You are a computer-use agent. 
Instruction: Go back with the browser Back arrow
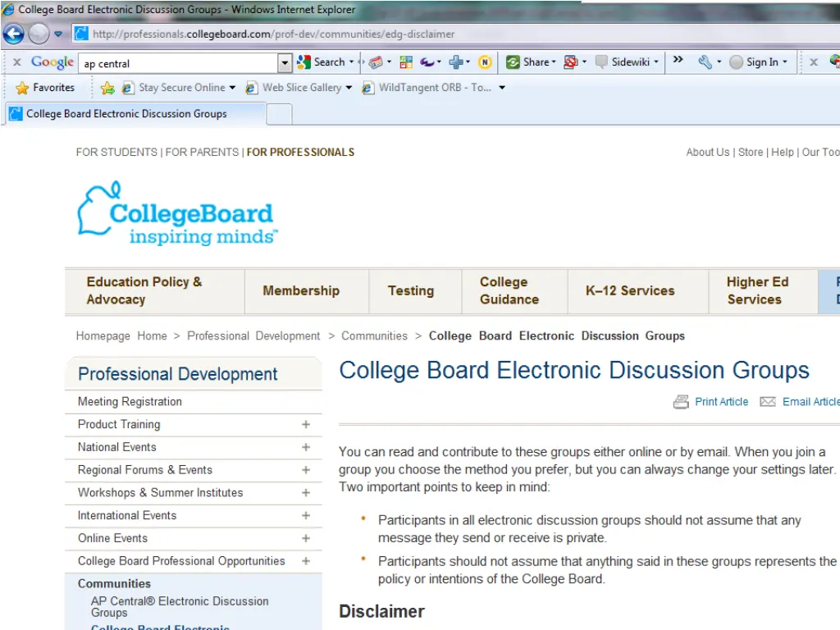[13, 34]
